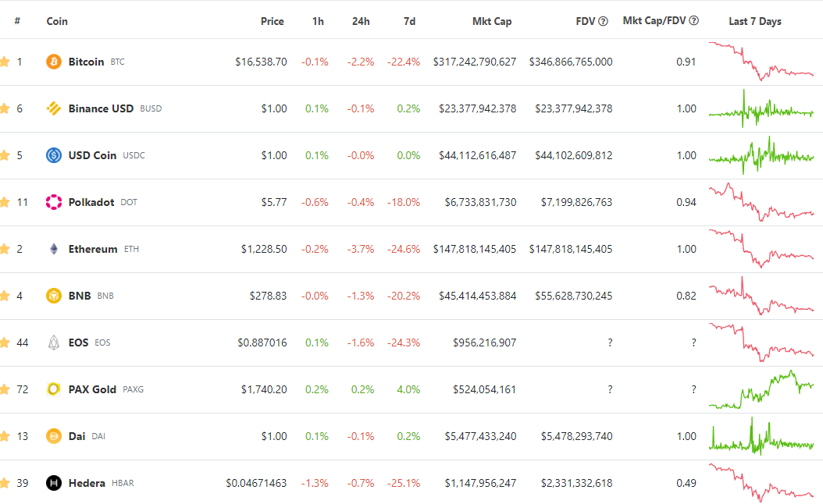823x504 pixels.
Task: Click PAX Gold price $1,740.20
Action: 264,389
